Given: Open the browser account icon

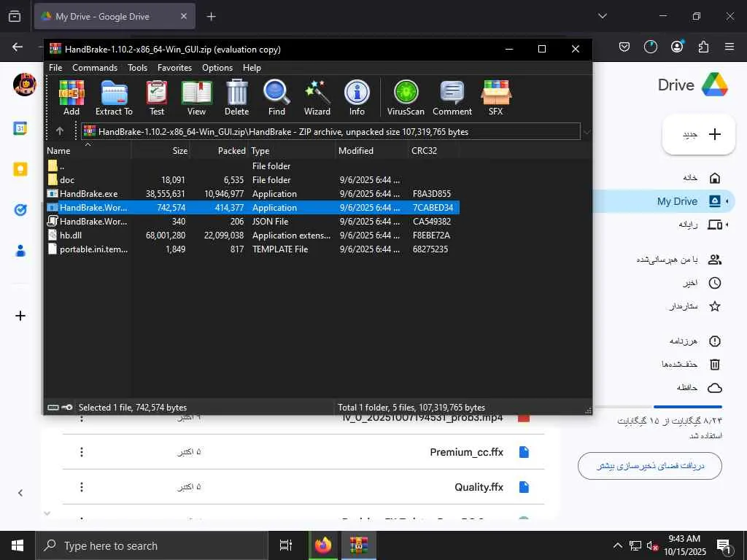Looking at the screenshot, I should [677, 46].
